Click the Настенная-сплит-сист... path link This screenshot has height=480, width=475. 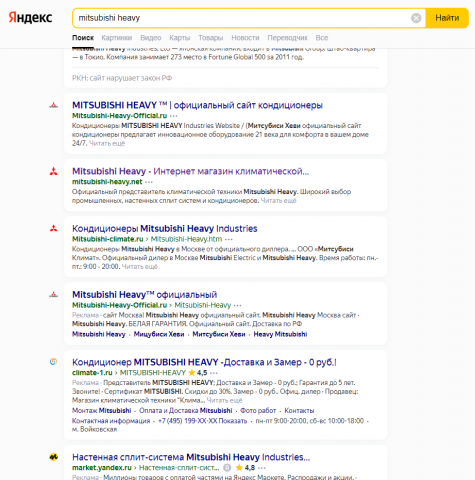[179, 468]
